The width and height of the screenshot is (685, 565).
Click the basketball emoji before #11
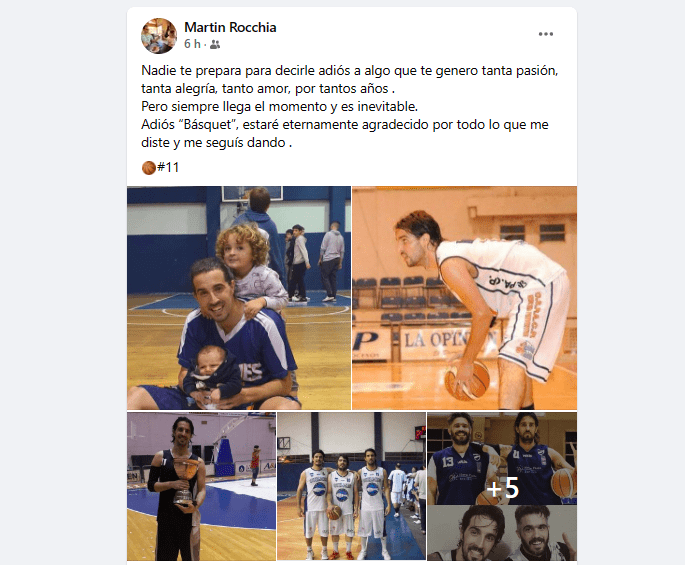click(x=149, y=168)
